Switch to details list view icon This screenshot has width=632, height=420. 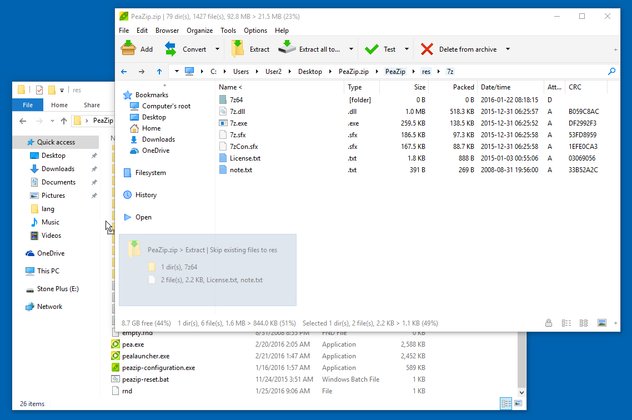566,323
